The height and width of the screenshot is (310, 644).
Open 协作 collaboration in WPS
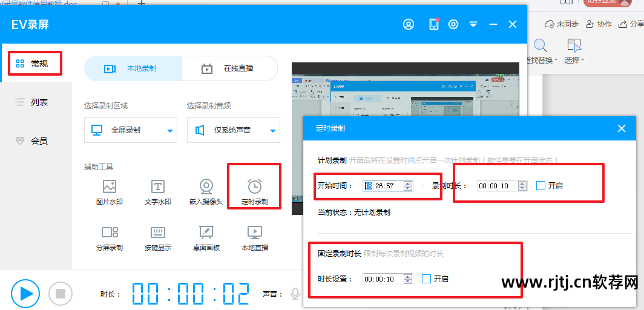599,24
